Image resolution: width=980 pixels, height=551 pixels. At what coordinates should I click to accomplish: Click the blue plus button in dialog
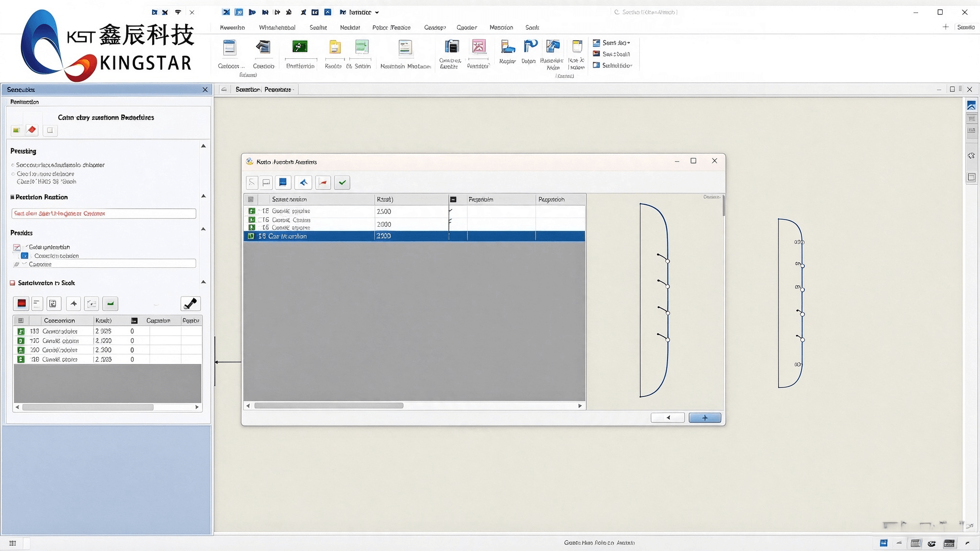705,418
